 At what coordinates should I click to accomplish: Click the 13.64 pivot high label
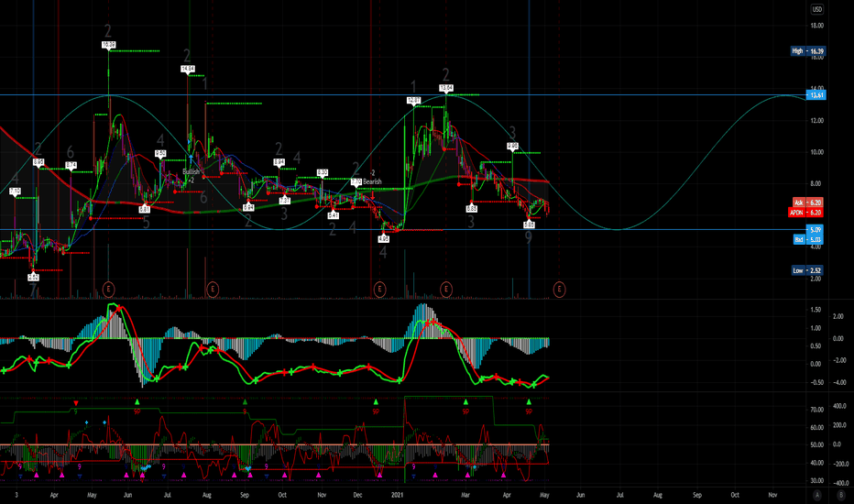(x=446, y=88)
